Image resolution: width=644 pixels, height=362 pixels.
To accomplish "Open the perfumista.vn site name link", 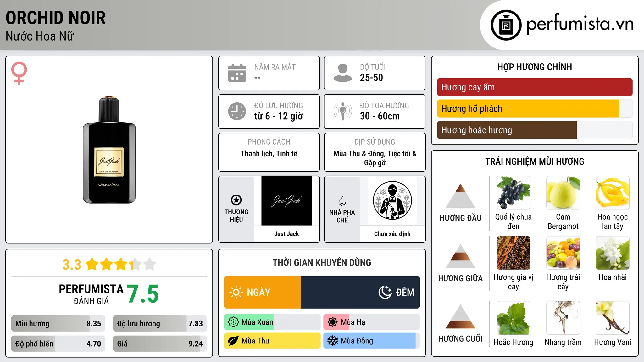I will click(580, 24).
